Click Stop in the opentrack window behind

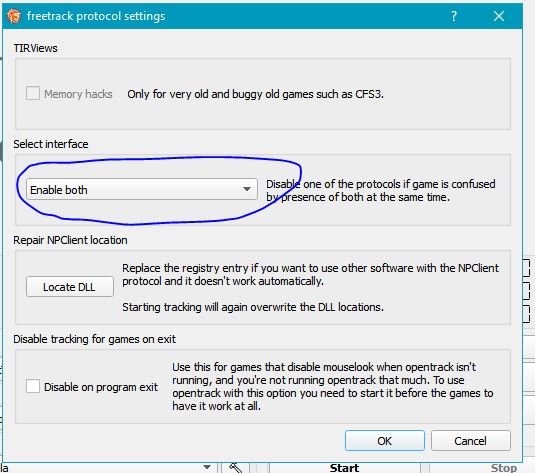point(503,468)
